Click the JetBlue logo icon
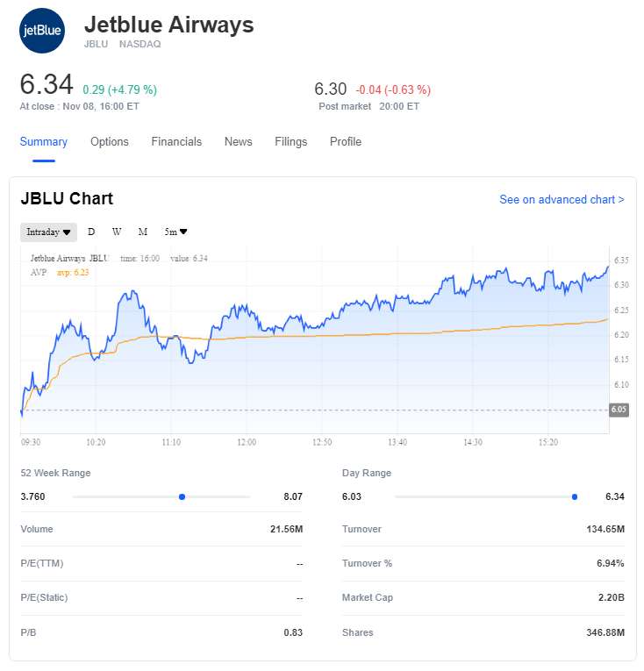 [42, 32]
